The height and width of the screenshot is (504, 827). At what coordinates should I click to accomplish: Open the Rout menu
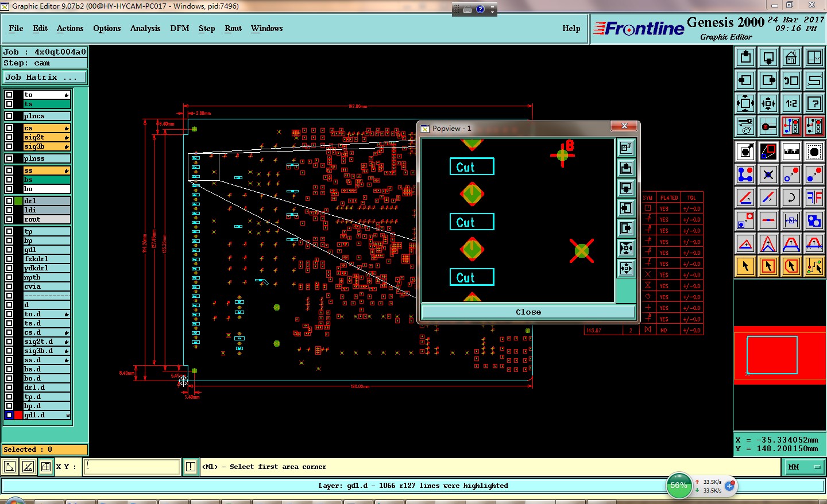[x=233, y=28]
